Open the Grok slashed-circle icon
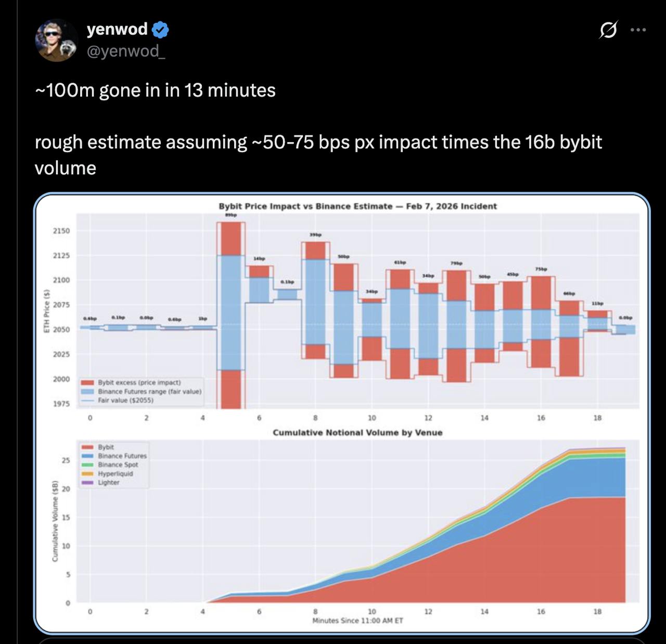666x644 pixels. pos(608,30)
